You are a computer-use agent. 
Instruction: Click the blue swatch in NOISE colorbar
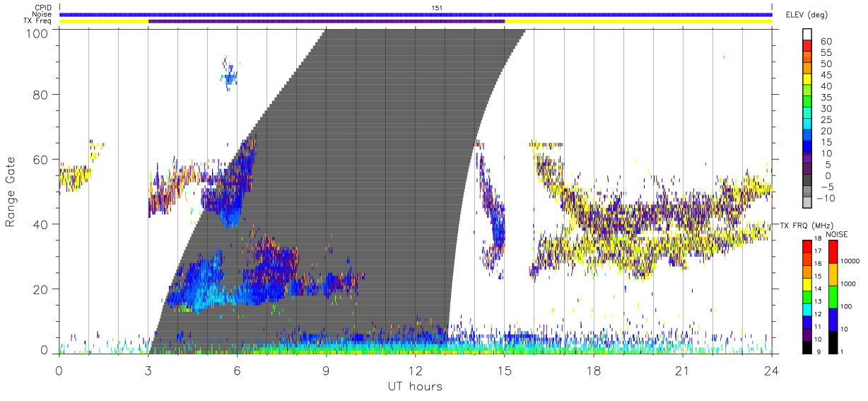[x=833, y=320]
